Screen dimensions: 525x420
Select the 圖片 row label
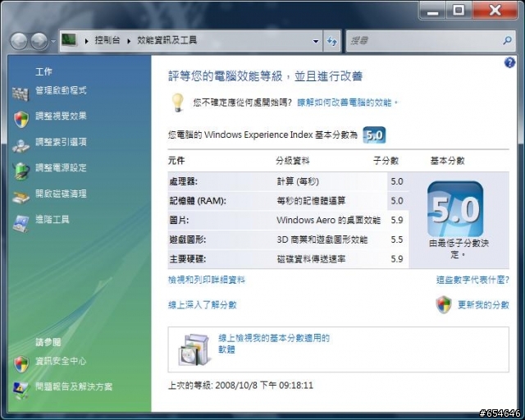point(179,221)
